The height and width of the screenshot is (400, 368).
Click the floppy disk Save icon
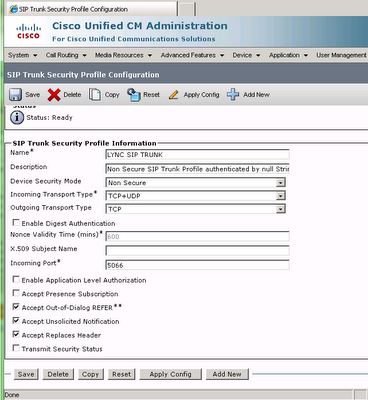tap(15, 95)
